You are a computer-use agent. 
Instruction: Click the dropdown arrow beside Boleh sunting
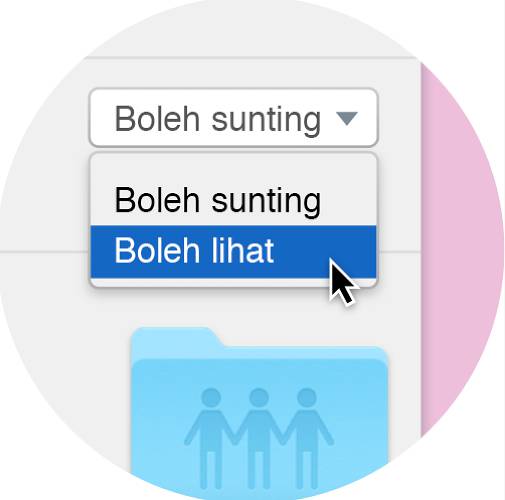click(x=347, y=119)
